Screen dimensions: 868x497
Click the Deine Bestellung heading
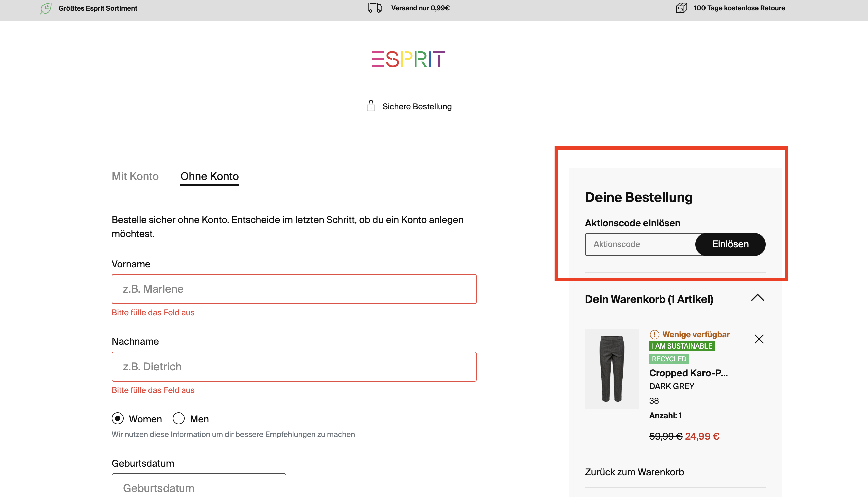639,197
